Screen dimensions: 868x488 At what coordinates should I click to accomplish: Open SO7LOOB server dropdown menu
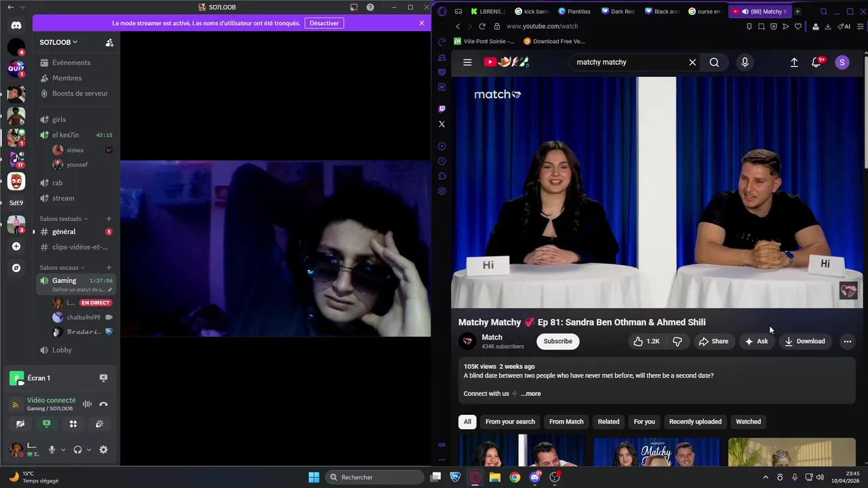click(58, 42)
